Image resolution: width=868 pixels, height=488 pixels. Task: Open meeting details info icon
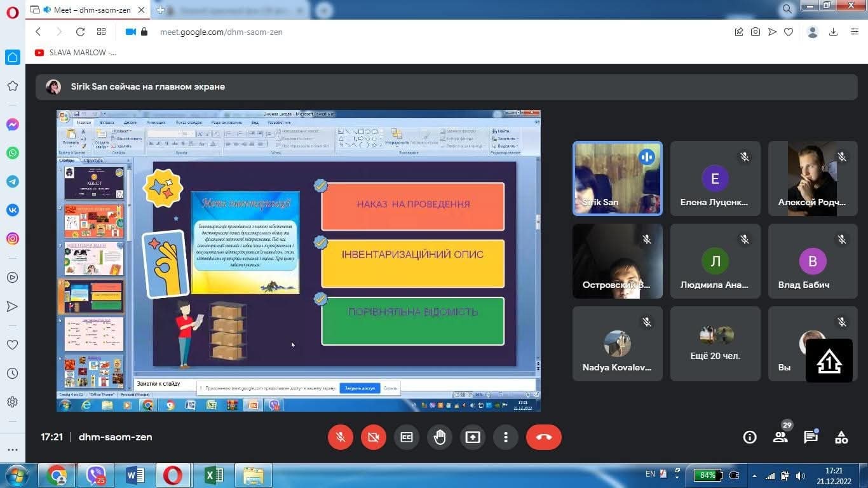coord(750,437)
